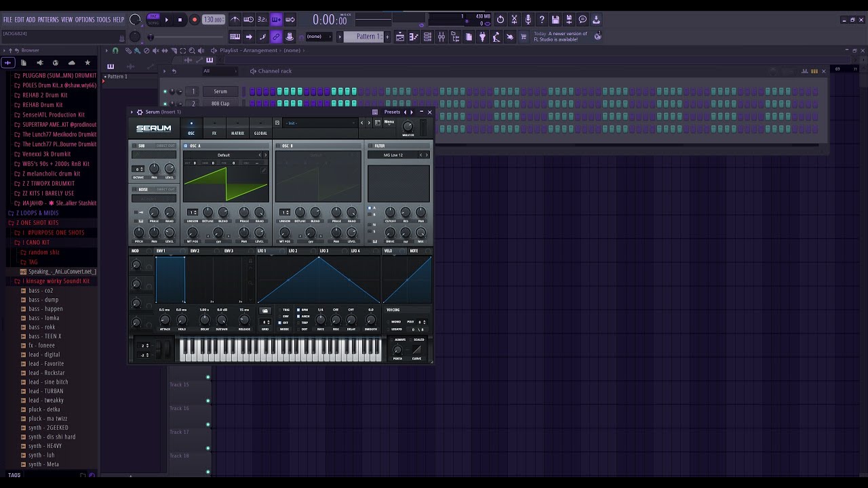Expand the Z LOOPS & MIDIS folder

[37, 213]
